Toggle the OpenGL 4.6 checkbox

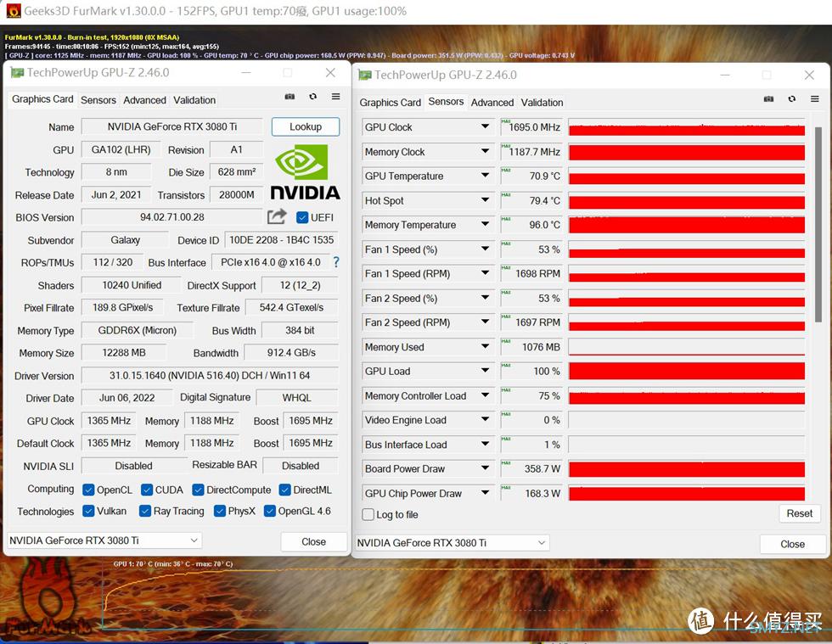point(270,511)
